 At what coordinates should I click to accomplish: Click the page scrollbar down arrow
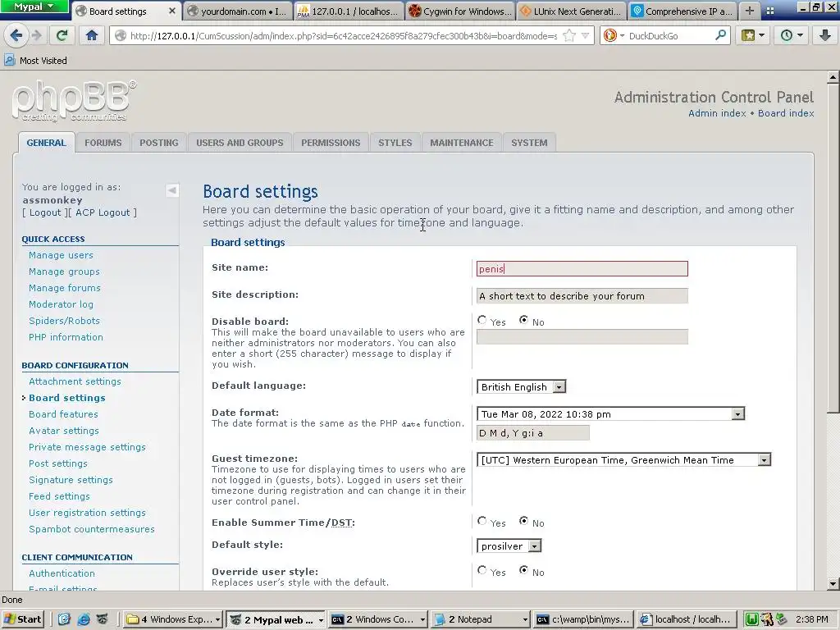coord(833,584)
